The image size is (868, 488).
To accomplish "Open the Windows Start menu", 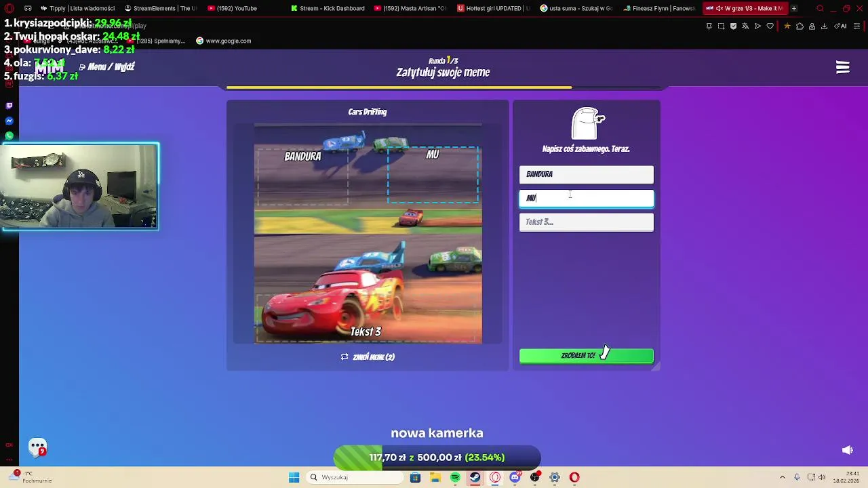I will (294, 477).
